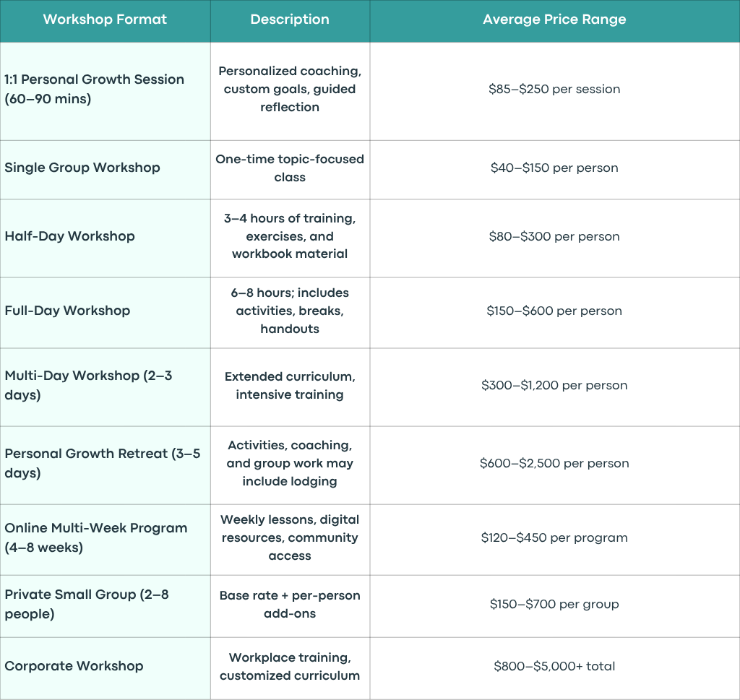Click the Private Small Group row label
Screen dimensions: 740x700
pyautogui.click(x=87, y=604)
